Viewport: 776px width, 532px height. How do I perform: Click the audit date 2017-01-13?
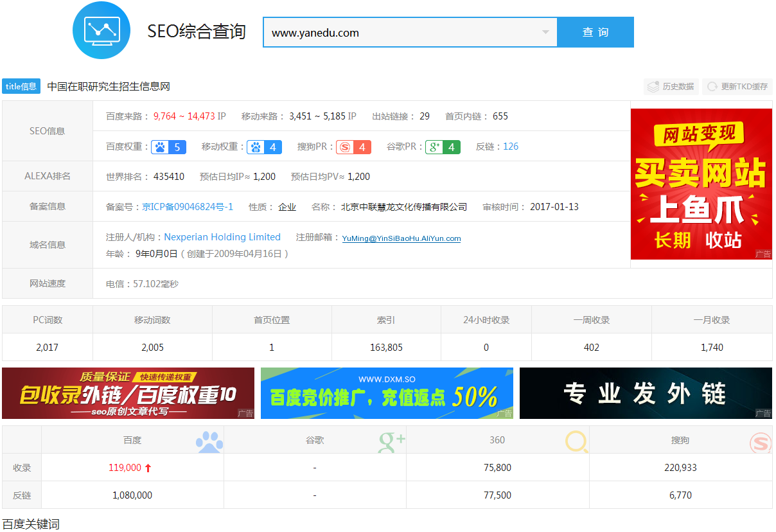(x=554, y=207)
